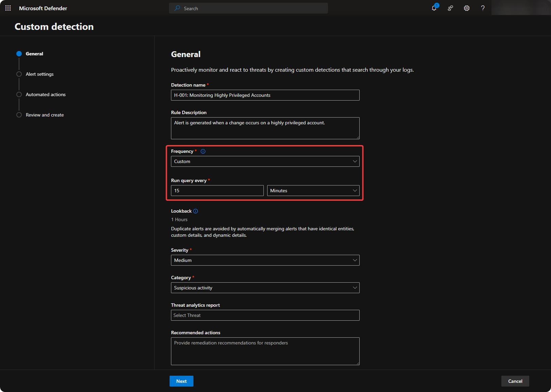Image resolution: width=551 pixels, height=392 pixels.
Task: Open the app launcher waffle icon
Action: 8,8
